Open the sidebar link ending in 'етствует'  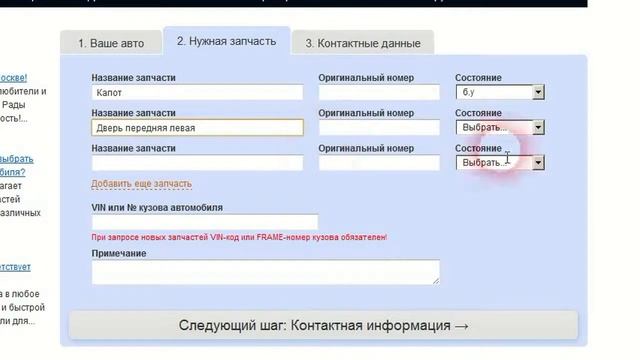(15, 267)
